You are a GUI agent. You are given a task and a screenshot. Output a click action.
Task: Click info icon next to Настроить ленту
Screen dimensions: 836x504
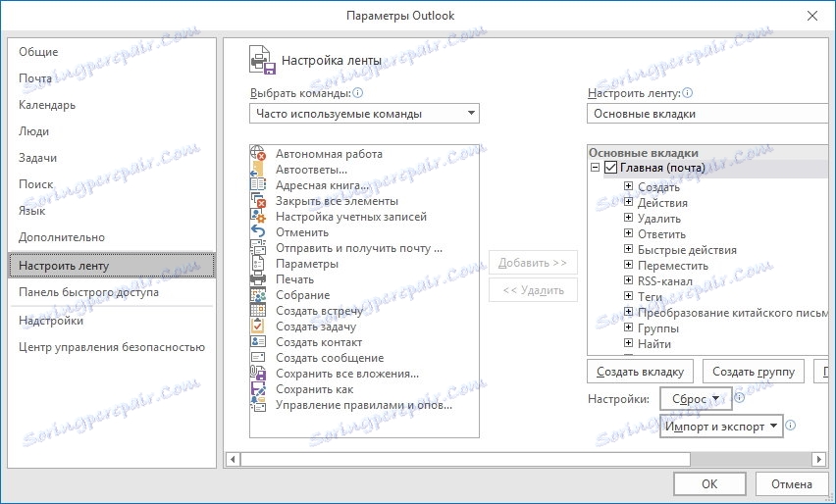[x=687, y=93]
